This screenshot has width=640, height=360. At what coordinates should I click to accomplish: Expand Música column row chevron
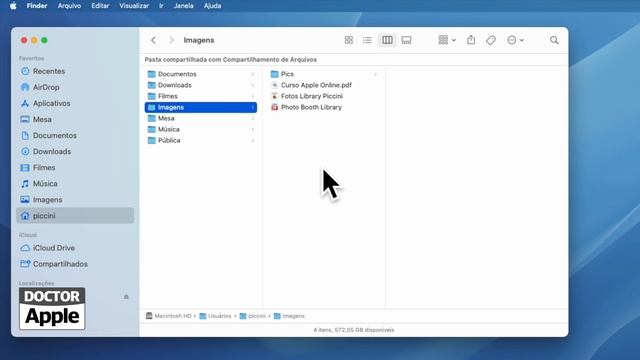point(253,129)
